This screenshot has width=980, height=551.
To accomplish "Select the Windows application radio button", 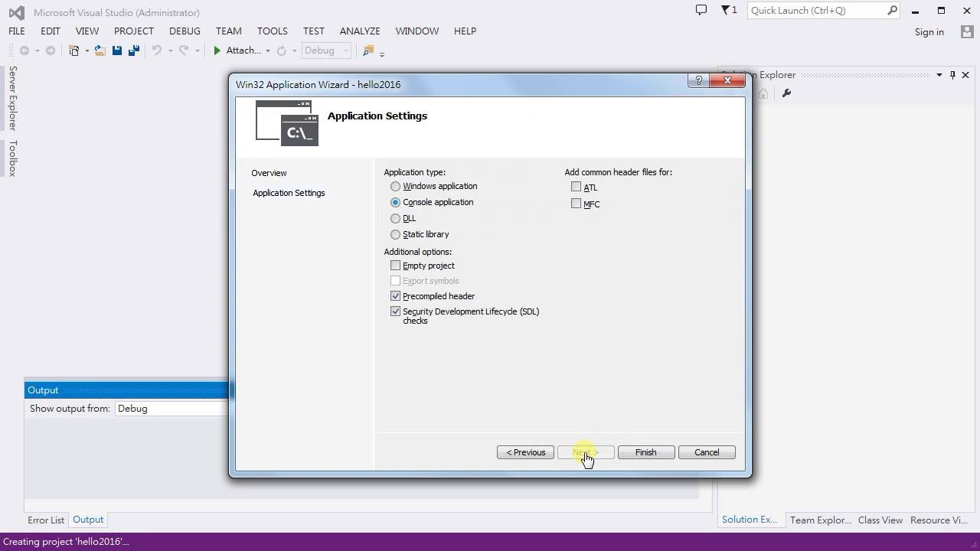I will click(395, 186).
